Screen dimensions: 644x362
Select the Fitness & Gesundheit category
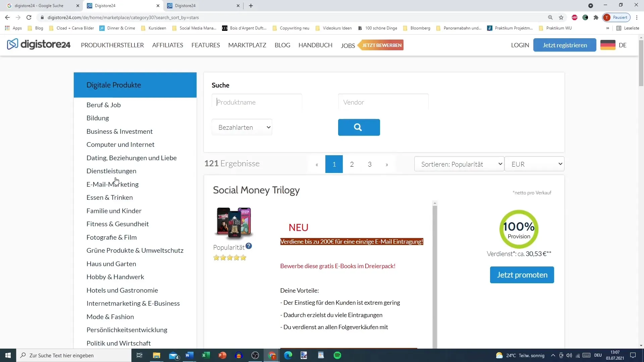point(117,224)
